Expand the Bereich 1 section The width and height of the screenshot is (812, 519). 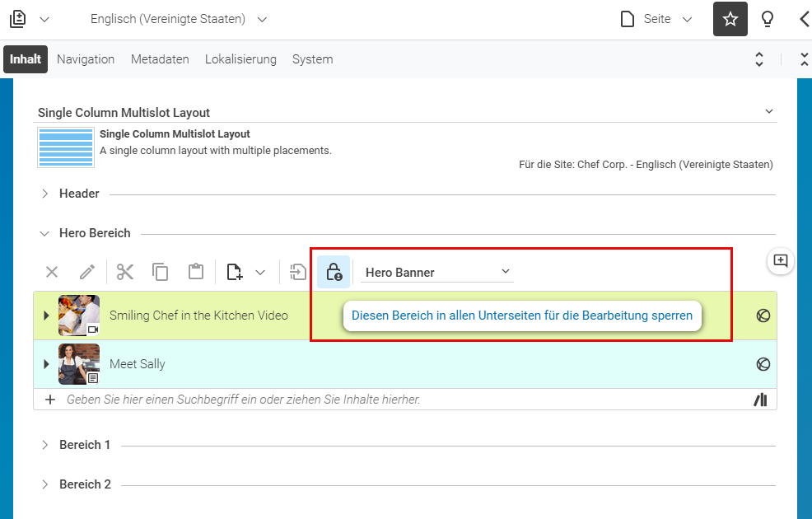click(x=45, y=445)
